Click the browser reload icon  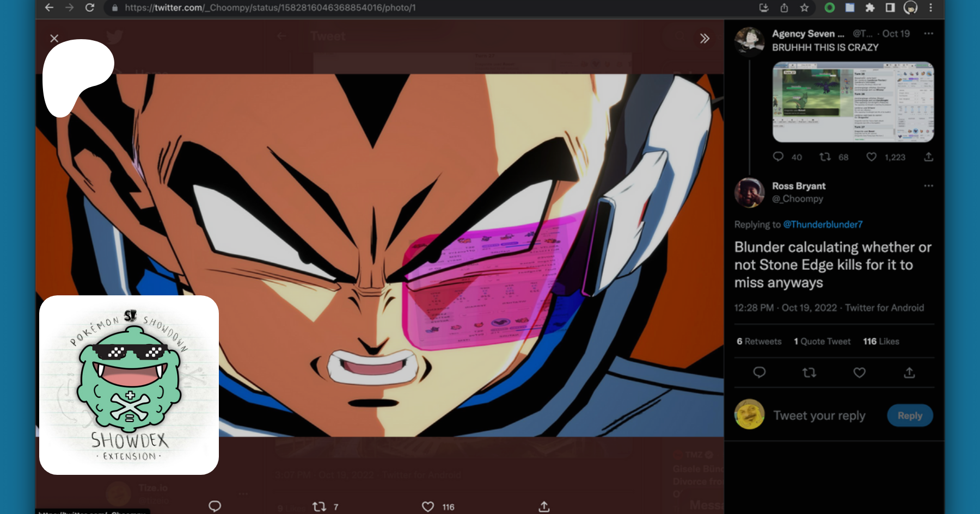pos(90,8)
